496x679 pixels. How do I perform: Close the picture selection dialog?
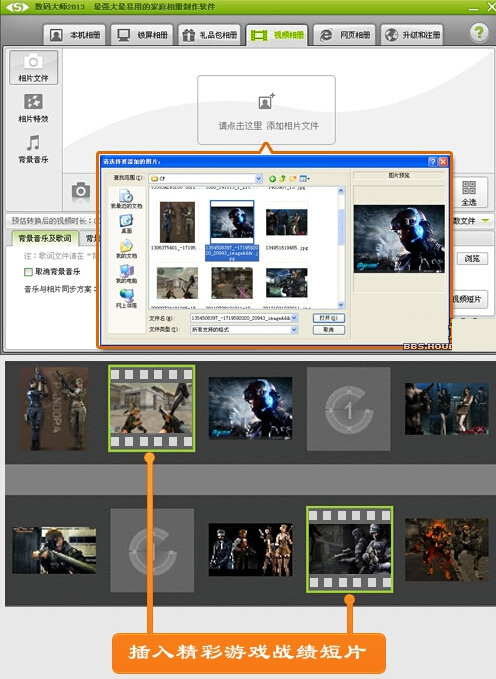[x=443, y=162]
